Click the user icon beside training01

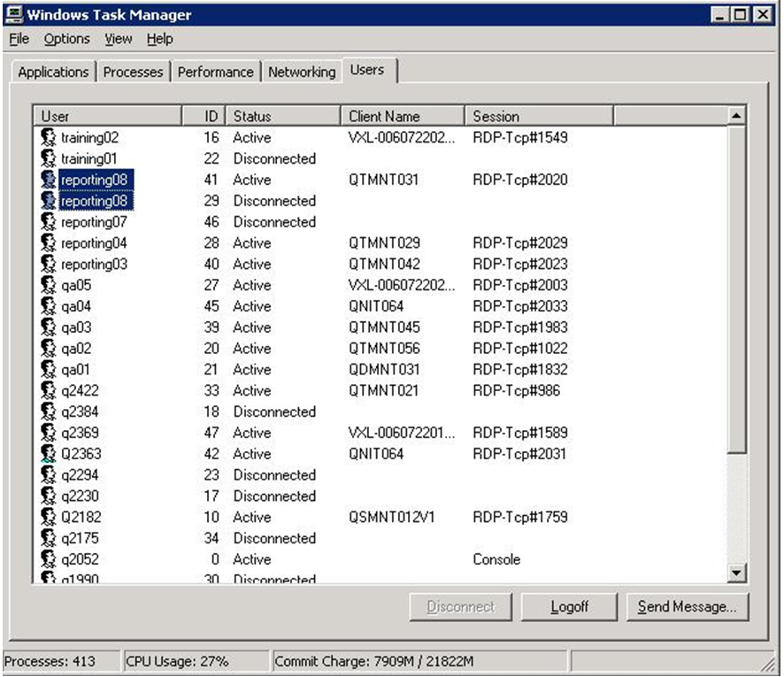[49, 158]
